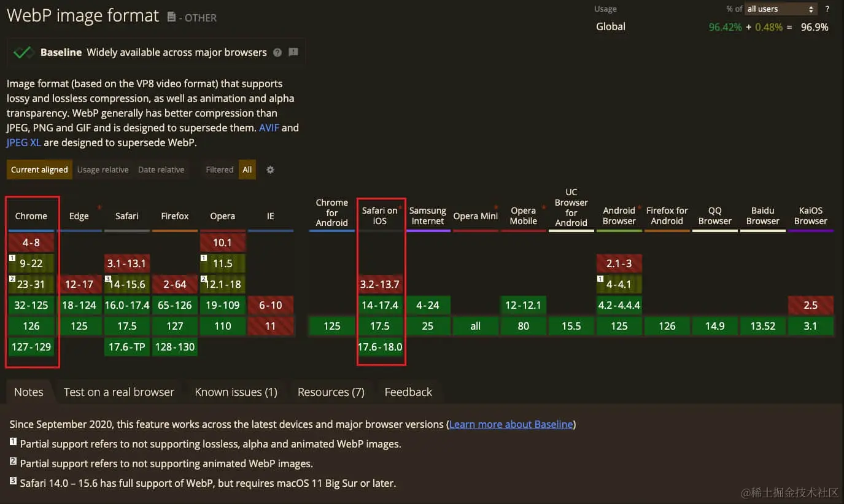Image resolution: width=844 pixels, height=504 pixels.
Task: Click Safari versions 14-15.6 cell
Action: (x=127, y=284)
